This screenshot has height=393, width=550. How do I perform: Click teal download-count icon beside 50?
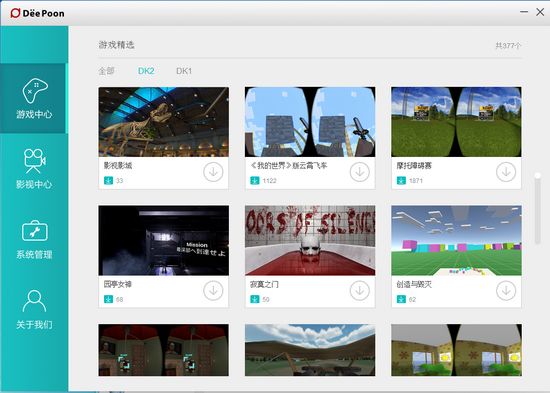tap(255, 299)
